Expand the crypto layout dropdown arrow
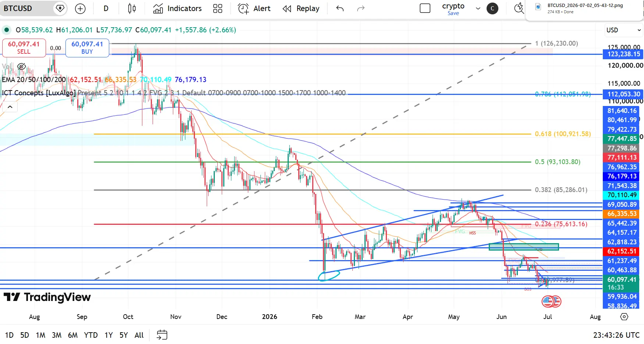The width and height of the screenshot is (644, 344). point(478,8)
